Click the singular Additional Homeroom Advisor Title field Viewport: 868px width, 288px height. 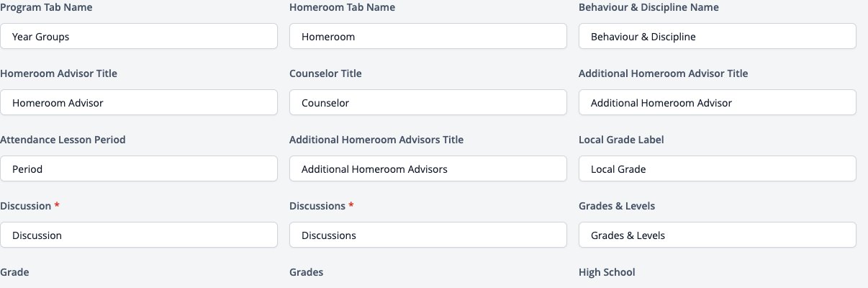718,103
